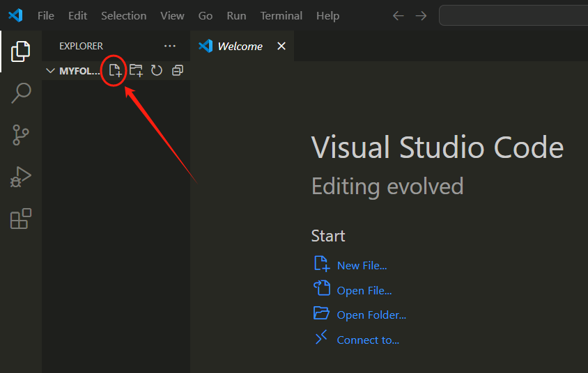Go back using the left arrow
588x373 pixels.
(399, 16)
